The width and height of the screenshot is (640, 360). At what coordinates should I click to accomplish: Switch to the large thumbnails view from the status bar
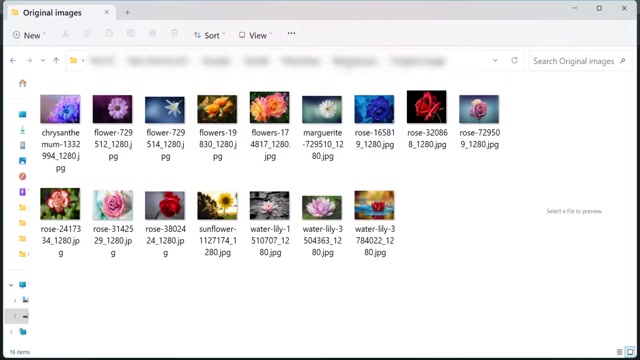coord(630,352)
